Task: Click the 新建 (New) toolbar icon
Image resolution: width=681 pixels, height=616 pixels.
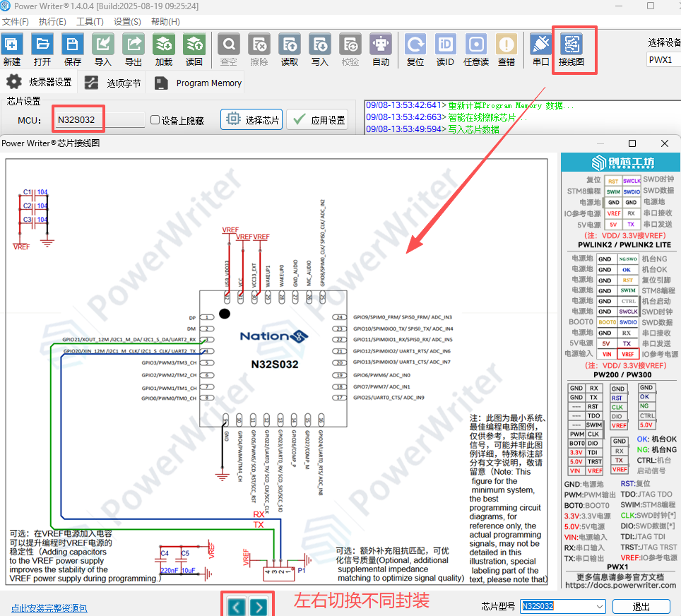Action: (12, 49)
